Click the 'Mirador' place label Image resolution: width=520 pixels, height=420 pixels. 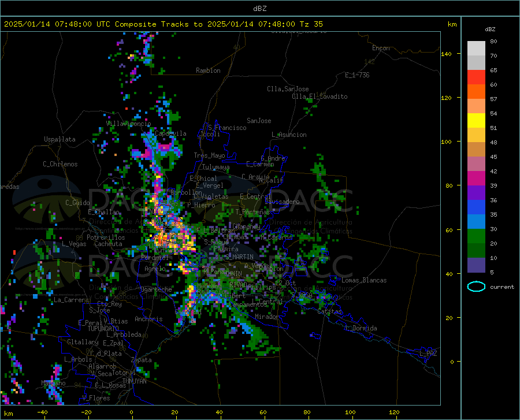tap(266, 317)
